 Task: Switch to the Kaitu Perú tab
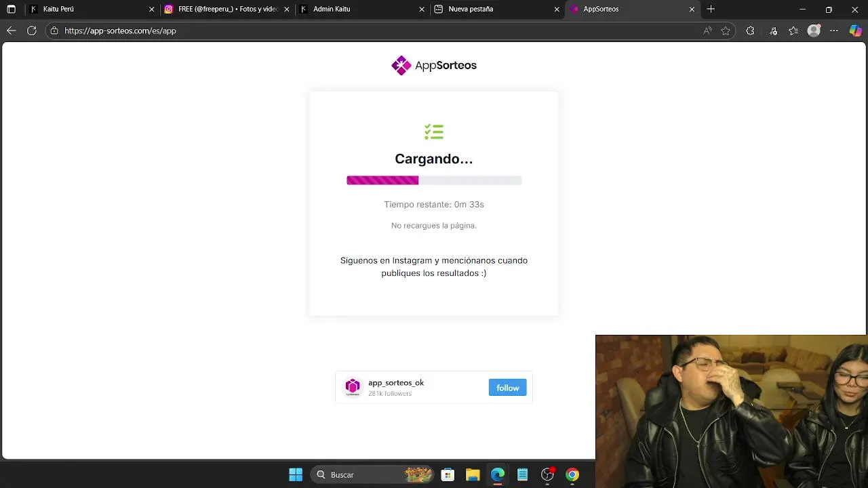(92, 9)
